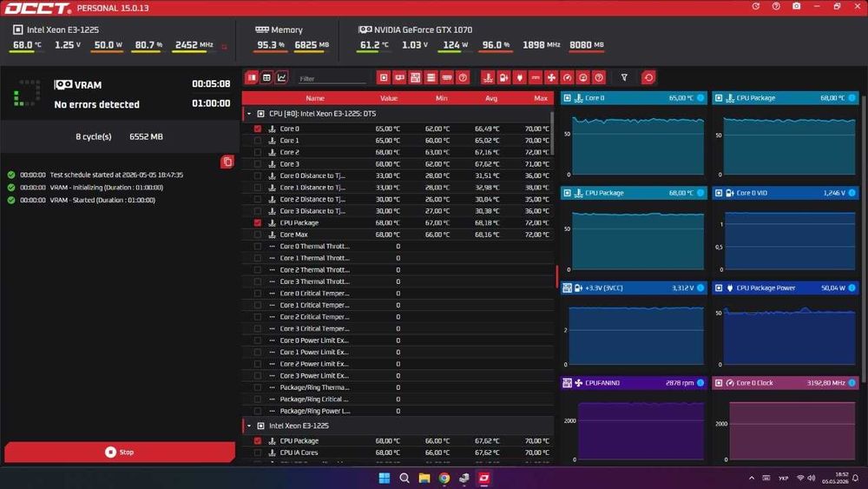Toggle the clock frequency gauge filter
The image size is (868, 489).
(567, 77)
